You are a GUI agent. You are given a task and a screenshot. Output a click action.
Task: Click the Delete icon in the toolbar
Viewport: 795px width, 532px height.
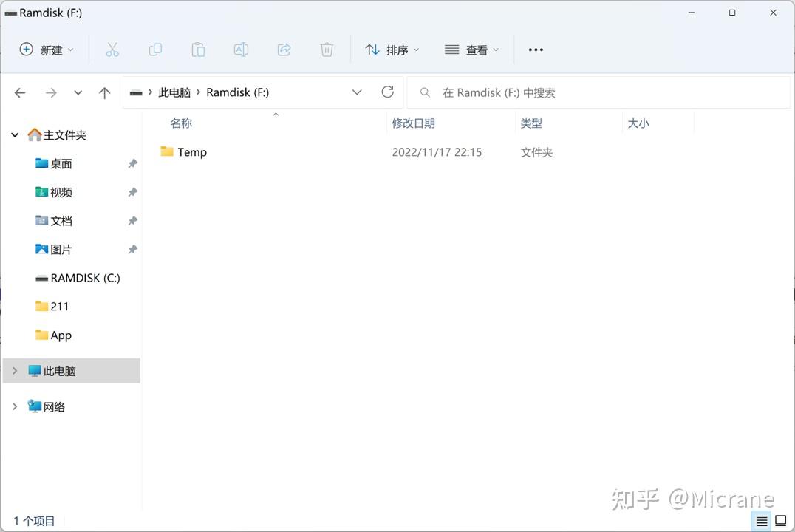click(x=327, y=50)
